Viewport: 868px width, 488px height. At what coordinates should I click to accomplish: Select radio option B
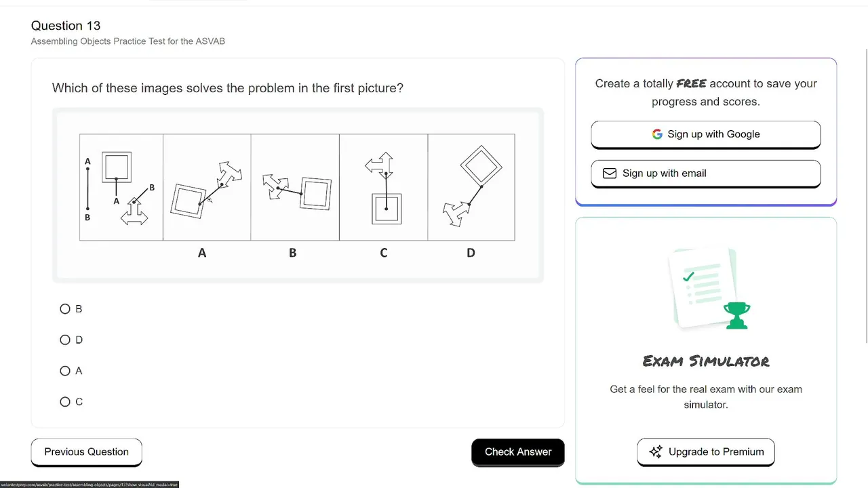[x=65, y=309]
